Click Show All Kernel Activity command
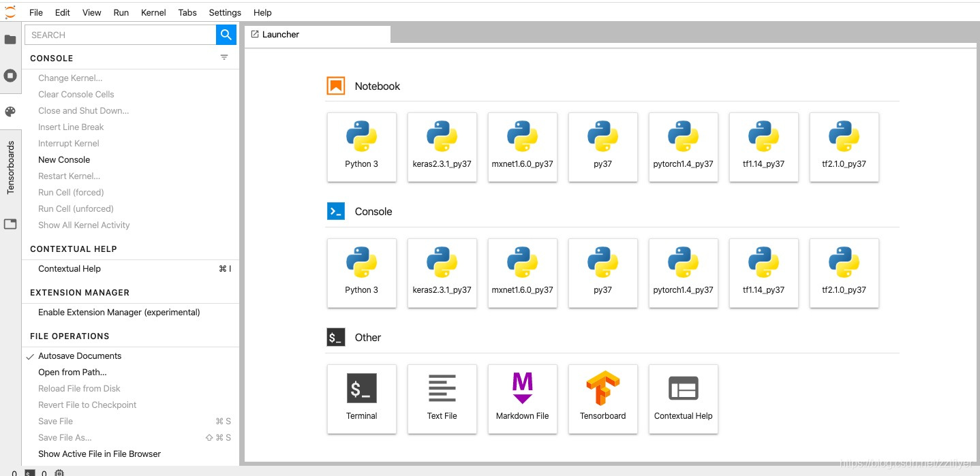Screen dimensions: 980x476 (x=132, y=225)
